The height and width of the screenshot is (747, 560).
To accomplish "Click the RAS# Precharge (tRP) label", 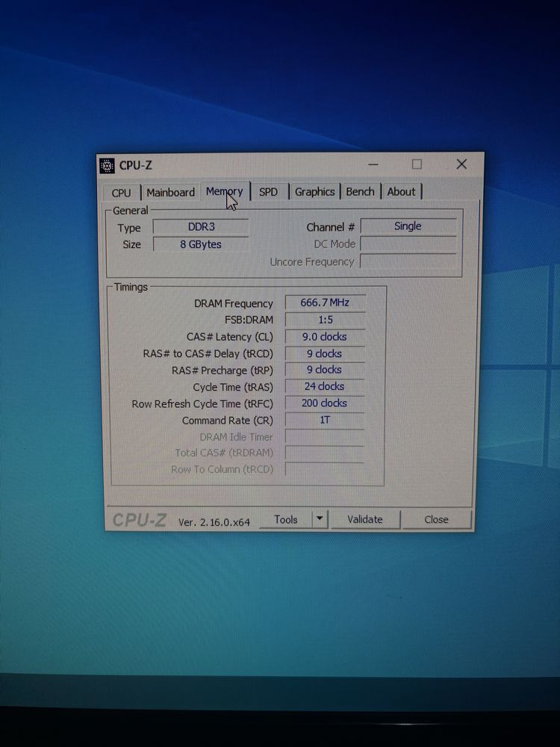I will click(223, 371).
